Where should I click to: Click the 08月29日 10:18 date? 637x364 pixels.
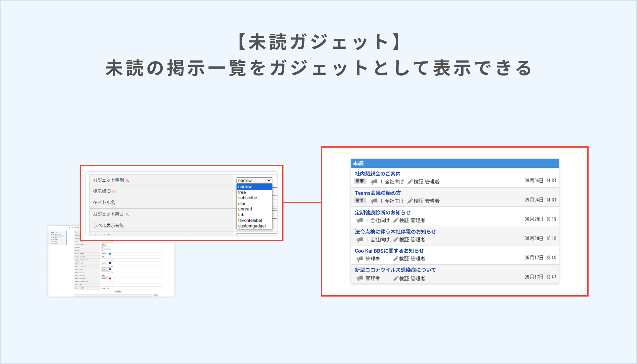pyautogui.click(x=540, y=238)
